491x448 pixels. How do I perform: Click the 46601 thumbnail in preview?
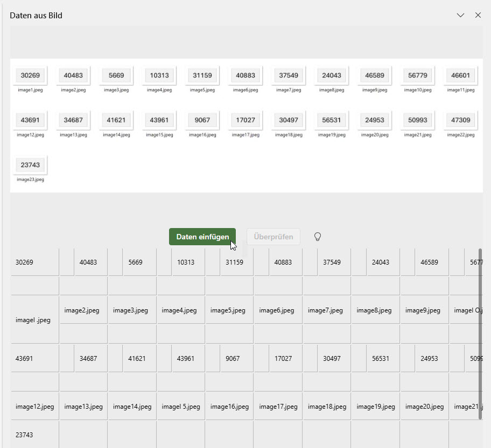click(x=460, y=76)
